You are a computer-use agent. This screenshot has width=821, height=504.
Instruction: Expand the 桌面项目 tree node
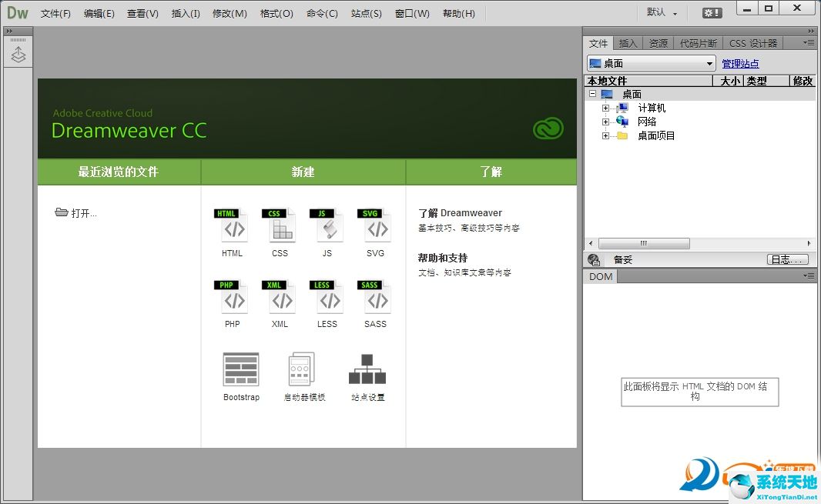click(x=605, y=136)
